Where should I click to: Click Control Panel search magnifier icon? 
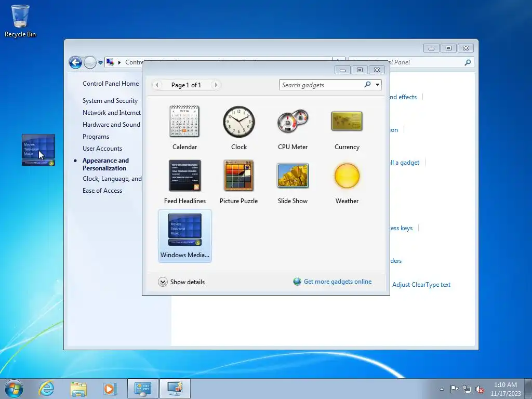coord(468,62)
